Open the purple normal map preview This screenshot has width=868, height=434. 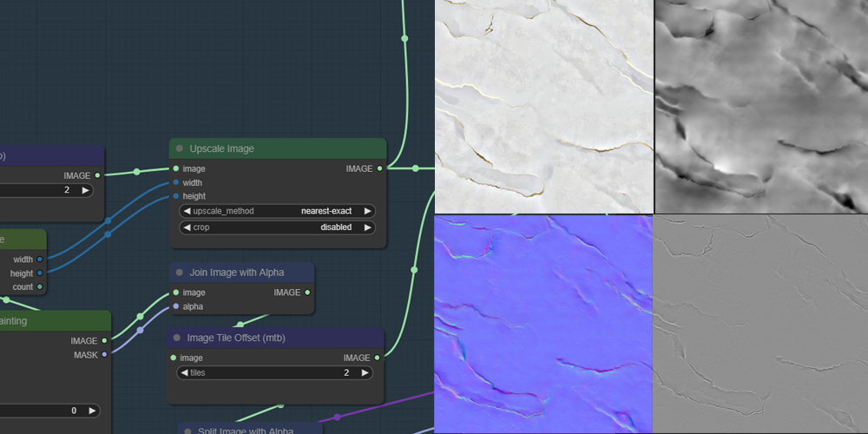543,325
